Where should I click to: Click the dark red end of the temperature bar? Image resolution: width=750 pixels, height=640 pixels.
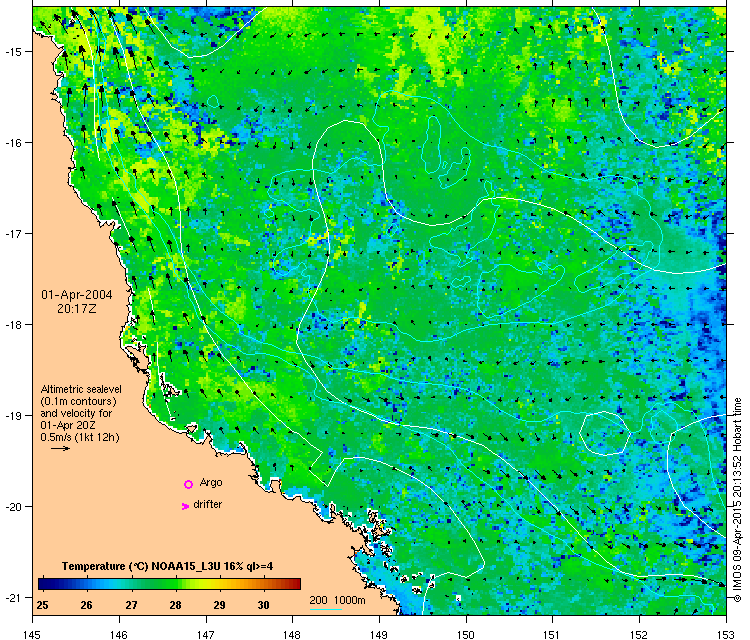[x=296, y=584]
